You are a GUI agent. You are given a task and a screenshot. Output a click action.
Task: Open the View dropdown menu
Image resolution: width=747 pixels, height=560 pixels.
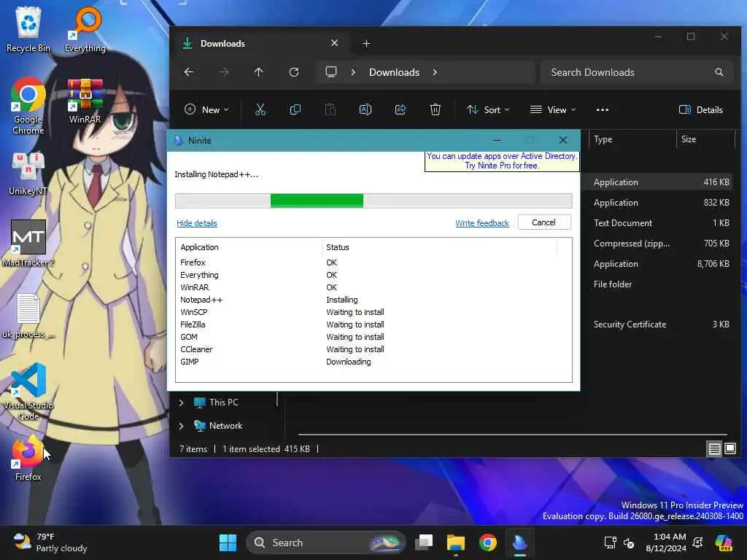tap(553, 110)
